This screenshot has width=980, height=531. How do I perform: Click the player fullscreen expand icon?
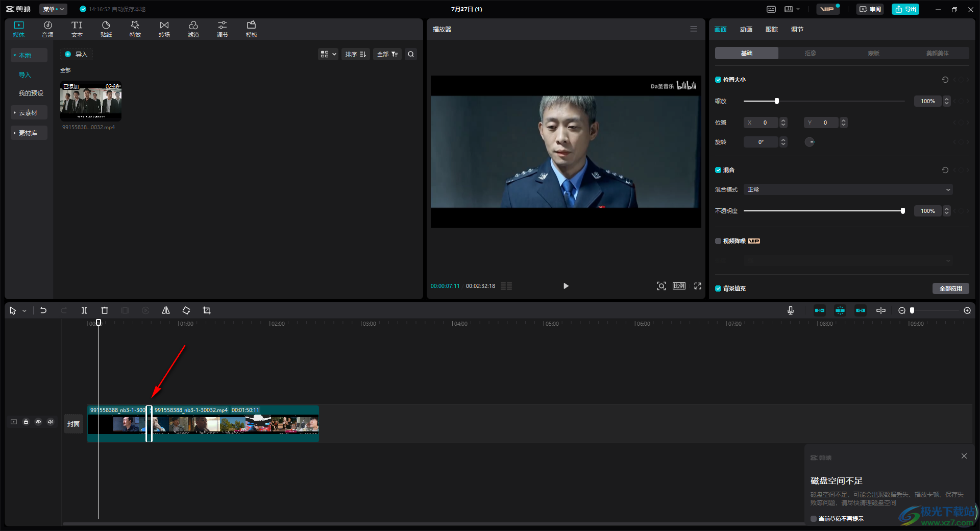(x=698, y=286)
